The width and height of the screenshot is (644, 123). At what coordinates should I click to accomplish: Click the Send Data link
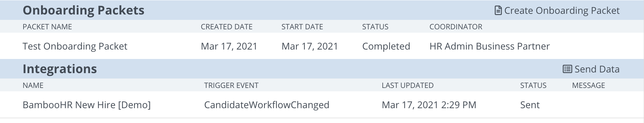pyautogui.click(x=591, y=69)
